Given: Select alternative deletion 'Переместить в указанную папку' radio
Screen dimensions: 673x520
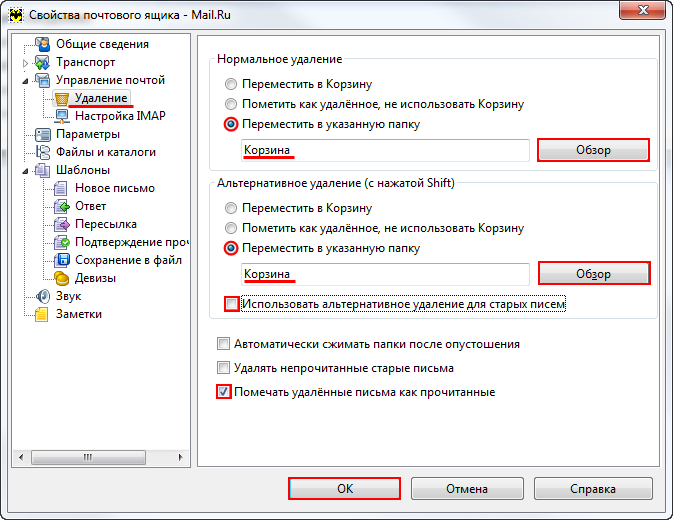Looking at the screenshot, I should (x=231, y=248).
